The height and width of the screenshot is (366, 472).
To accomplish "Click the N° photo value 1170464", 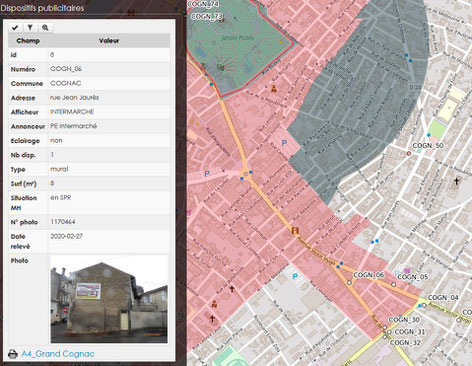I will click(63, 222).
